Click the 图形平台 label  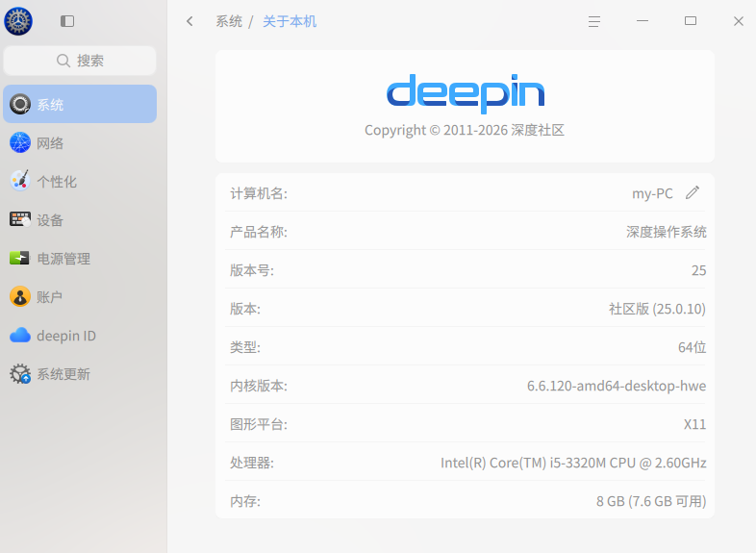click(259, 424)
